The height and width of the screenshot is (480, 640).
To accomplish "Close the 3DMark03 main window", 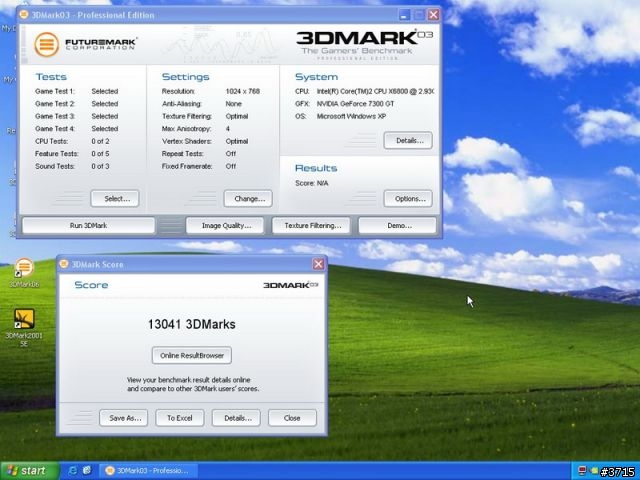I will pyautogui.click(x=433, y=15).
